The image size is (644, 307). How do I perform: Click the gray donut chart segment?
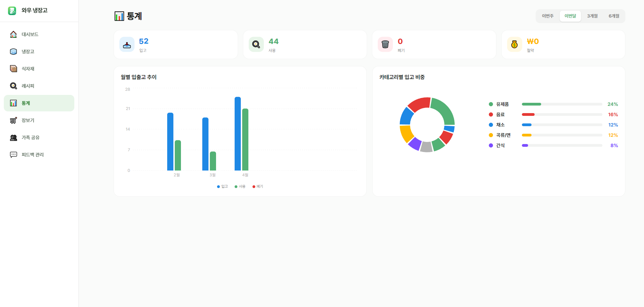pos(427,147)
